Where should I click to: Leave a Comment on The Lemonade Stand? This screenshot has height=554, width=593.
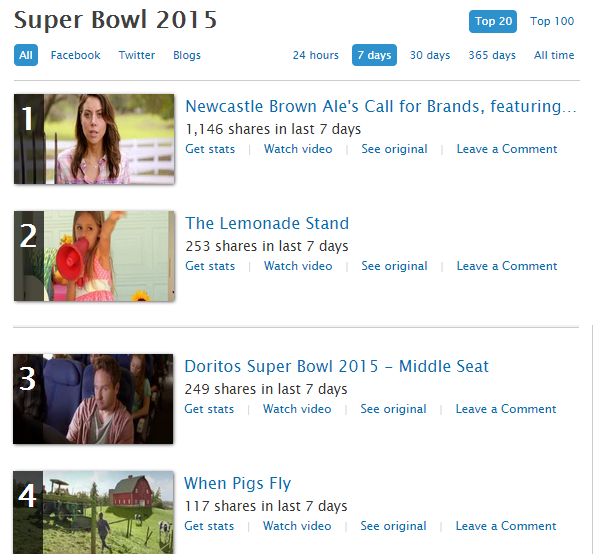(507, 266)
